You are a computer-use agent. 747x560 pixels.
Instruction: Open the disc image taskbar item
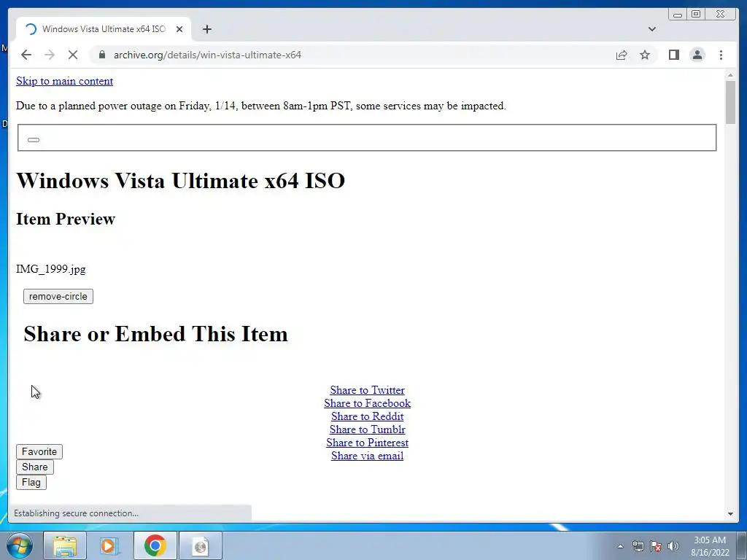pos(200,545)
